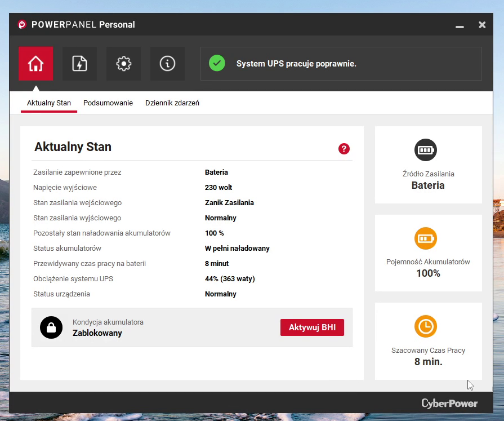
Task: Close the PowerPanel Personal window
Action: 482,25
